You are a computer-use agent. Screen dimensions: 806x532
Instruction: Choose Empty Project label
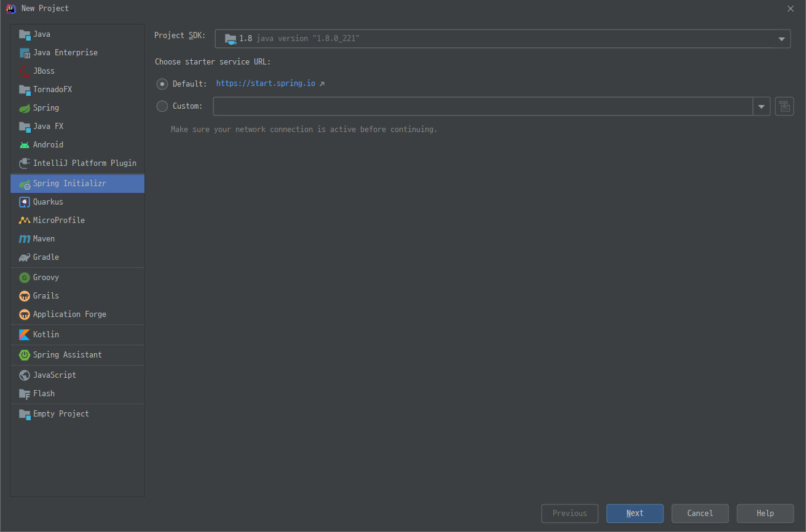61,414
